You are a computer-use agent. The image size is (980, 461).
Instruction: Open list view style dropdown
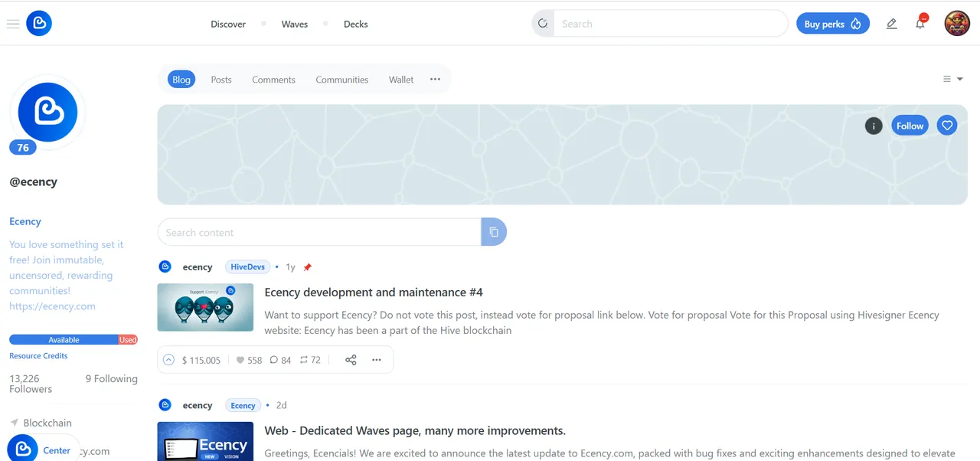(953, 79)
